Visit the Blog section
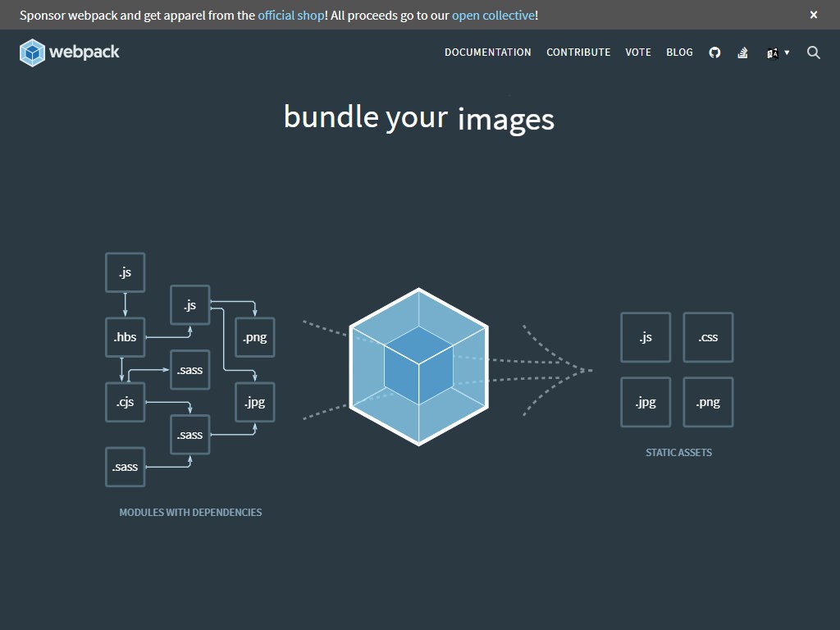 coord(679,52)
